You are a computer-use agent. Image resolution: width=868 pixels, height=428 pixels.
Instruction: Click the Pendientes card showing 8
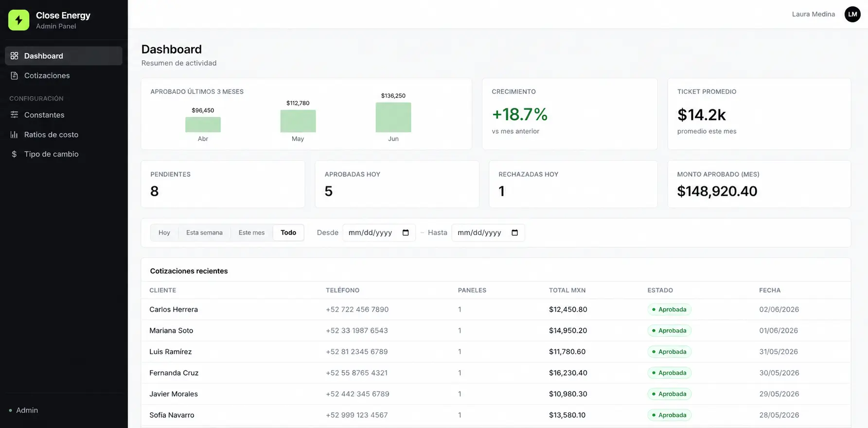(223, 184)
